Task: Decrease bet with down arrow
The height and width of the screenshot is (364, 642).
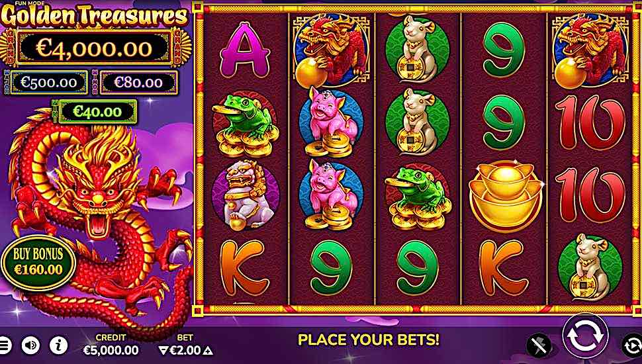Action: [163, 351]
